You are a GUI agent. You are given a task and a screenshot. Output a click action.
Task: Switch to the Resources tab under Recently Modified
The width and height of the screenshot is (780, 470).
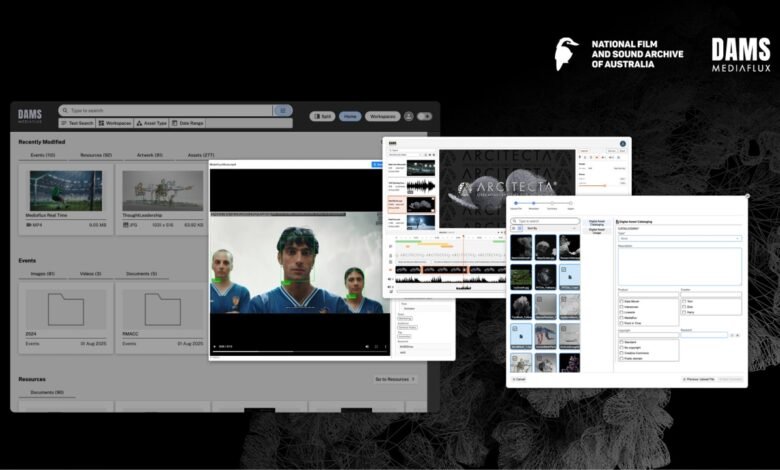click(96, 155)
